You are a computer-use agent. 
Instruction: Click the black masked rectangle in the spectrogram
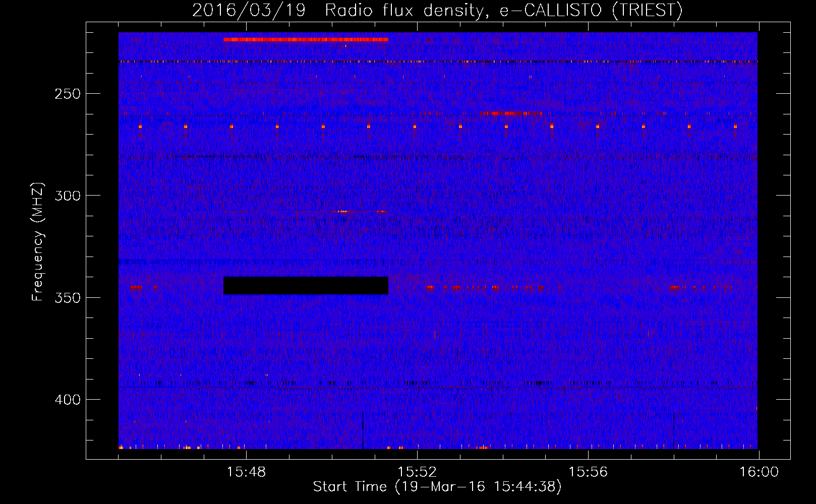pos(306,285)
